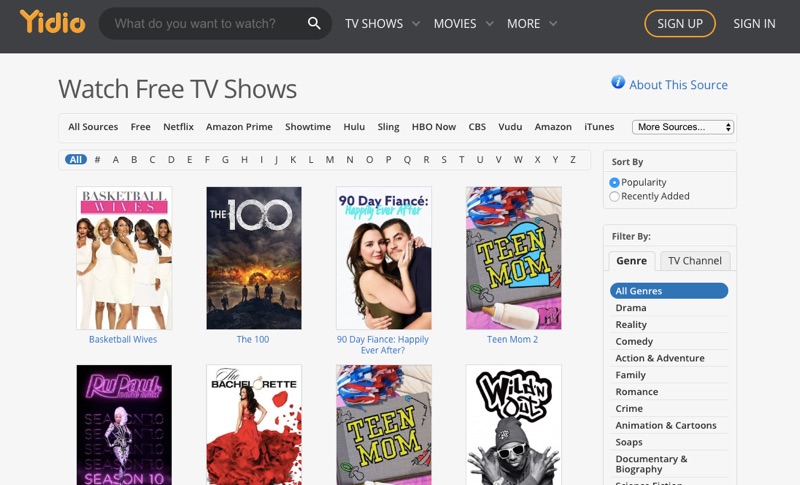Image resolution: width=800 pixels, height=485 pixels.
Task: Select the Popularity sort option
Action: [x=614, y=183]
